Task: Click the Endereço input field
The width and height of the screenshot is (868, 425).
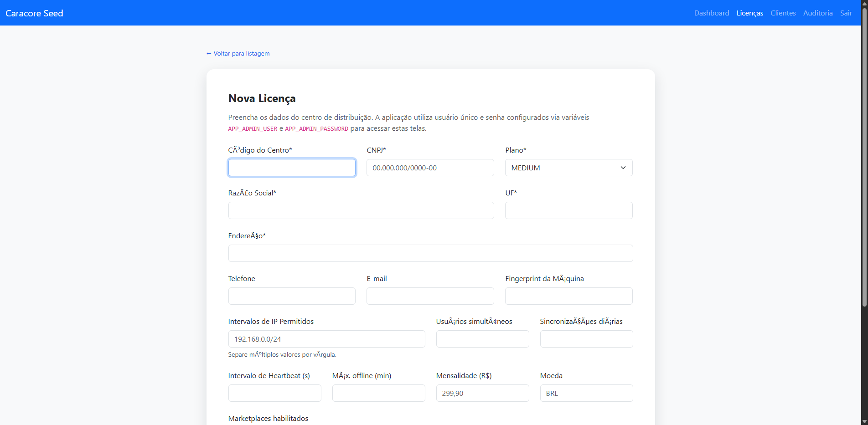Action: click(430, 253)
